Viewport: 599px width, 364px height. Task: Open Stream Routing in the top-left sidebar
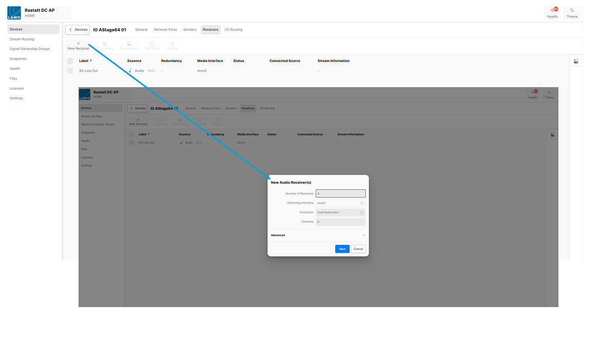(x=22, y=39)
